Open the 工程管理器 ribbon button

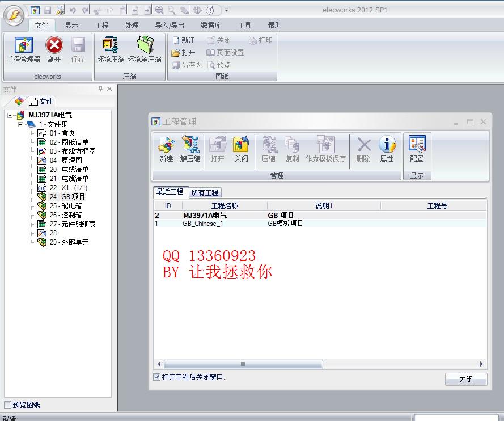(23, 50)
